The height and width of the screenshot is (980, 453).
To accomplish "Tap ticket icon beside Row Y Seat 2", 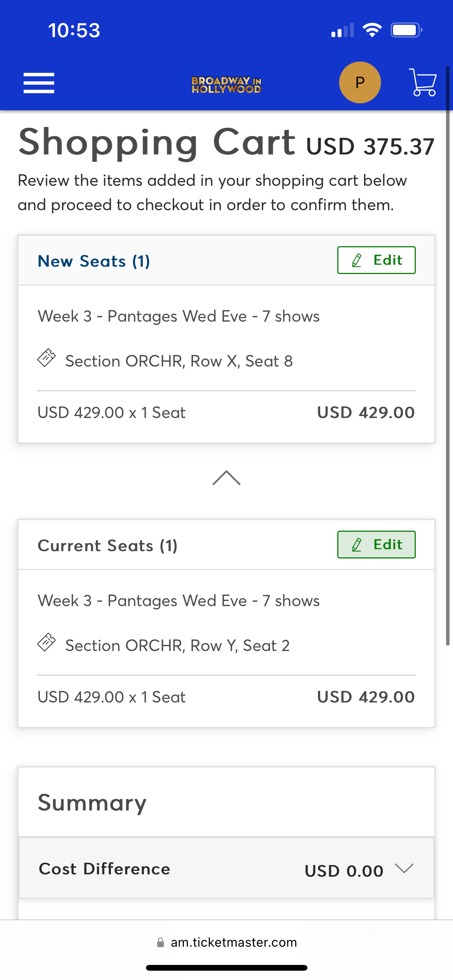I will pyautogui.click(x=46, y=642).
